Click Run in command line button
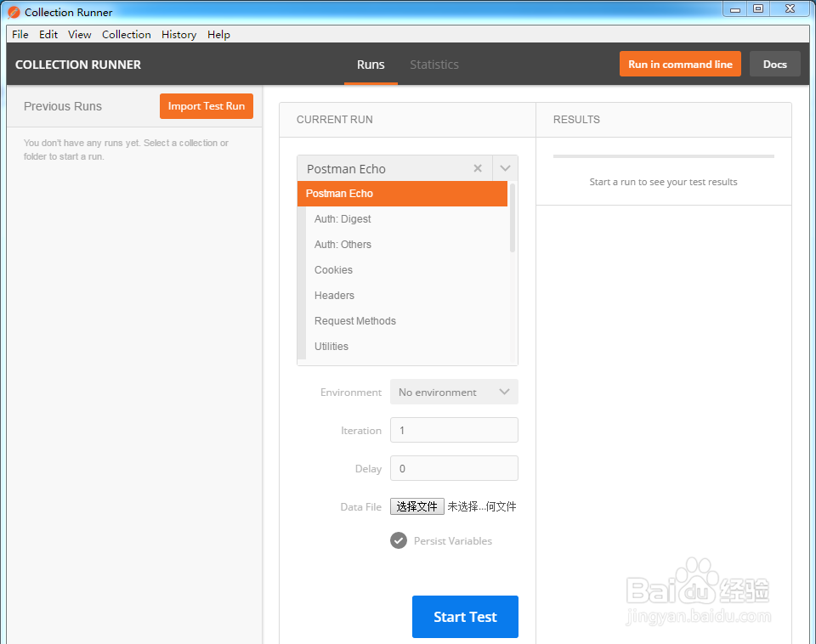Viewport: 816px width, 644px height. (x=680, y=64)
